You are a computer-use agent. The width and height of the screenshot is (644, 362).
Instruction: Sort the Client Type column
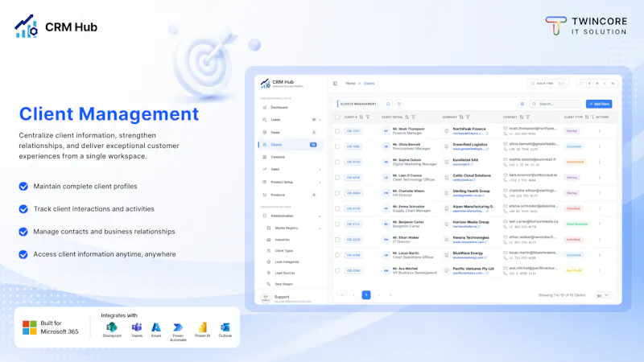[587, 117]
